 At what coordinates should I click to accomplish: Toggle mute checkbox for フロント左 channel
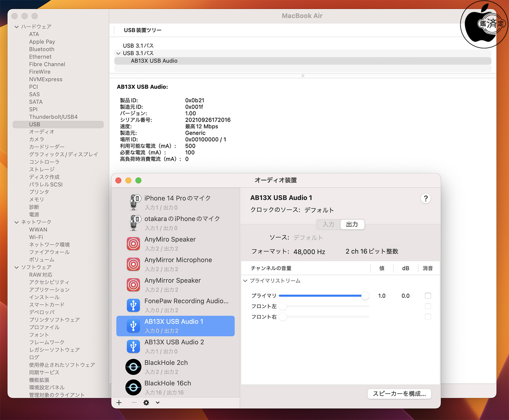pos(428,306)
